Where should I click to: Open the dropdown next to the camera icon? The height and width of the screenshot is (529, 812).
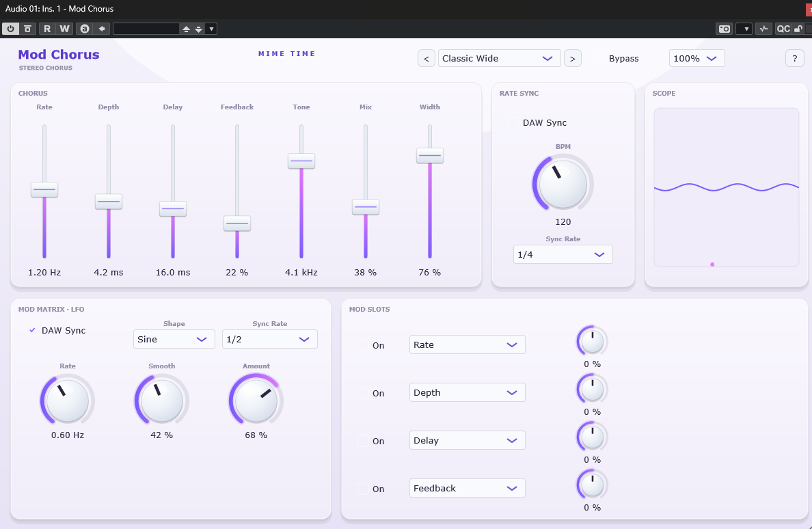point(744,29)
